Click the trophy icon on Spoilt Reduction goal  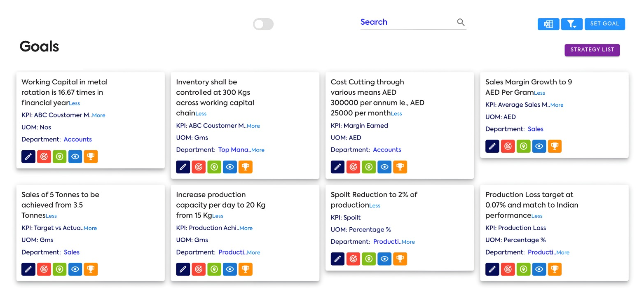400,259
